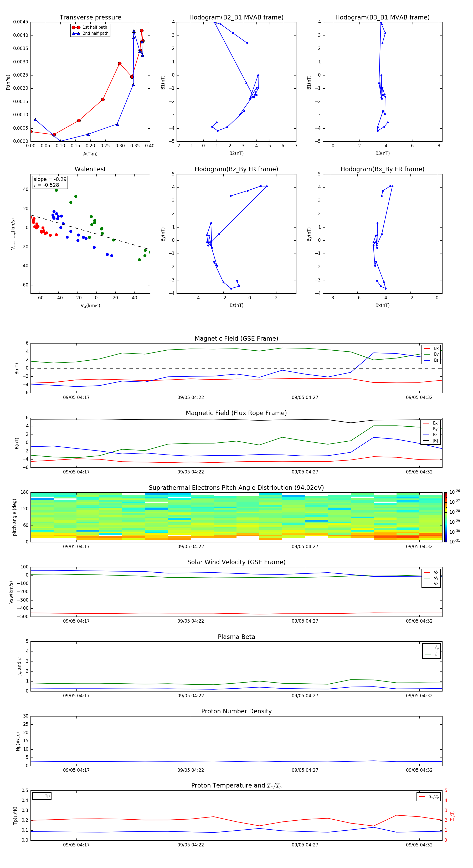This screenshot has width=473, height=868.
Task: Click the 'WalenTest' plot title
Action: click(90, 169)
